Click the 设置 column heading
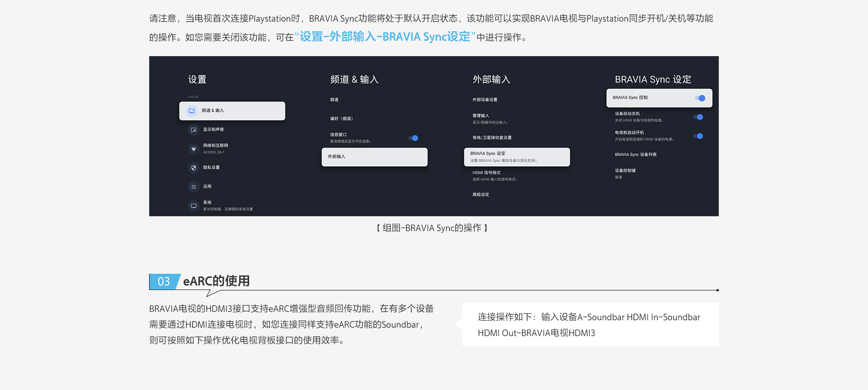Viewport: 868px width, 390px height. tap(197, 80)
